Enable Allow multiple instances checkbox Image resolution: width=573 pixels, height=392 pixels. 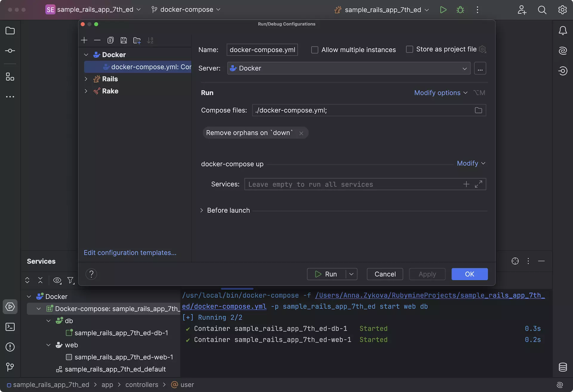pos(315,50)
